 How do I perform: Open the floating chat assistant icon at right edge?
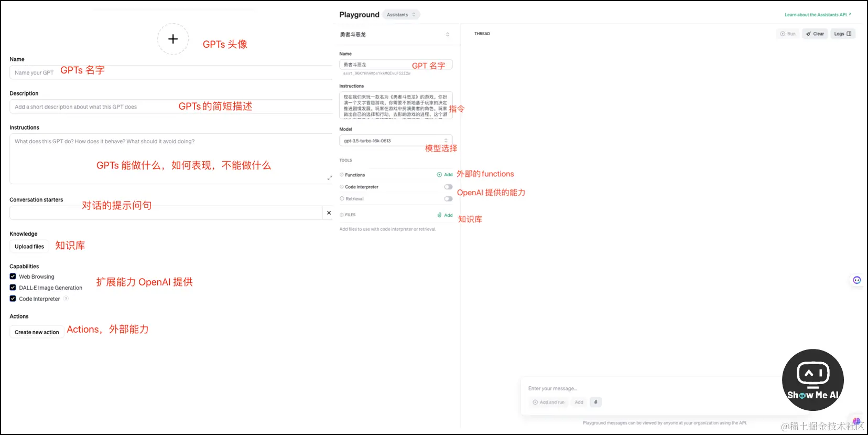[x=857, y=280]
